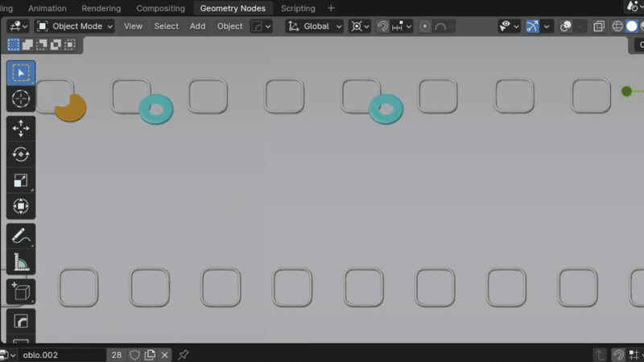Set selection mode to Extend
This screenshot has width=644, height=362.
click(x=27, y=44)
